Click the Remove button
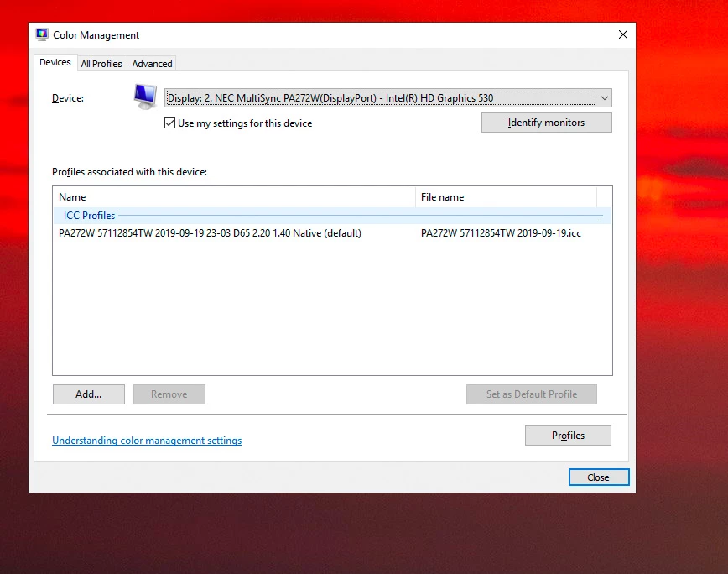 (169, 394)
